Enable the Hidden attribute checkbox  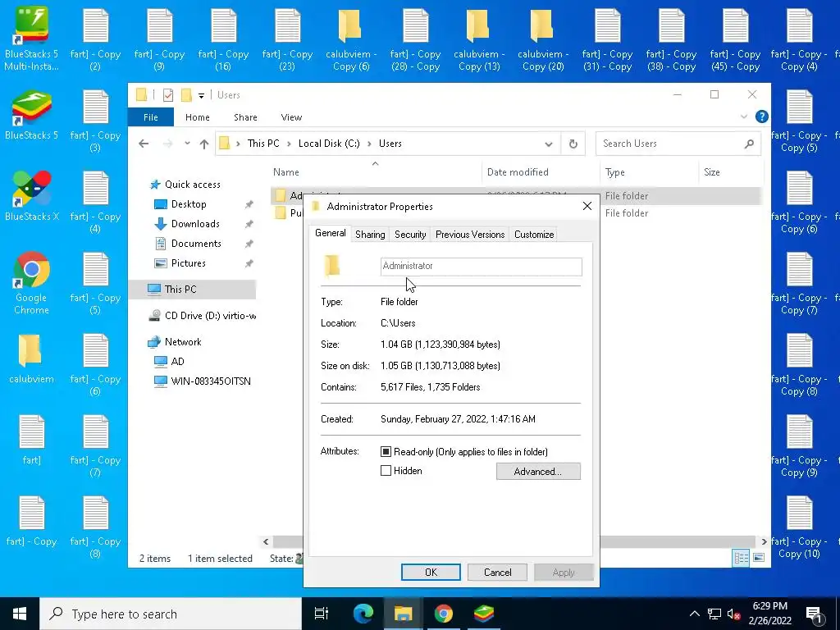[x=386, y=471]
